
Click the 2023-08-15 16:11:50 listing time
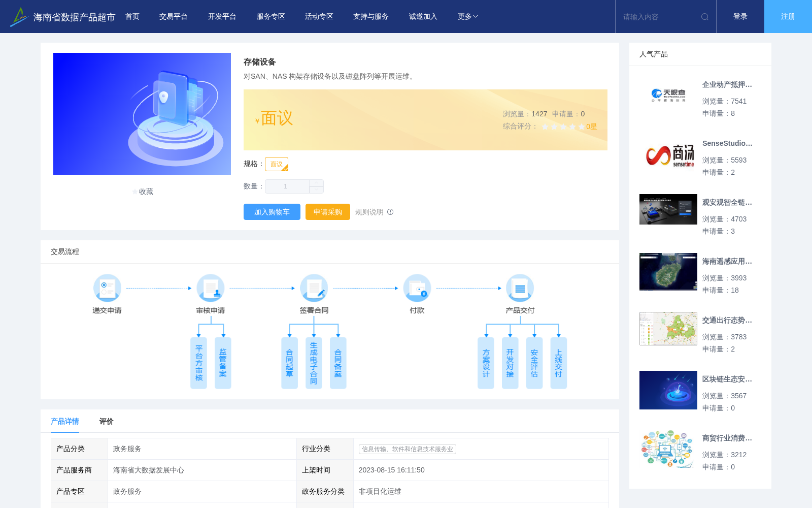click(392, 470)
